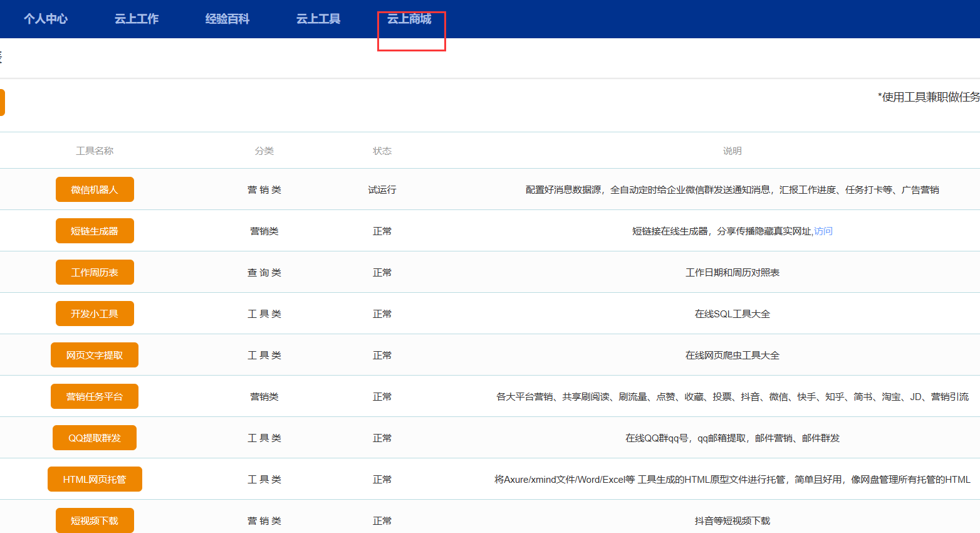Click the 状态 column header
980x533 pixels.
point(382,150)
